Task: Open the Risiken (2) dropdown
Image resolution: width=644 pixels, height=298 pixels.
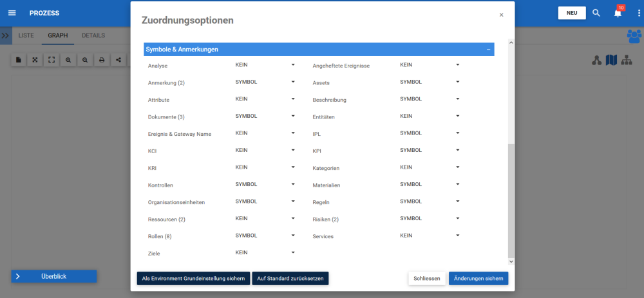Action: (x=430, y=218)
